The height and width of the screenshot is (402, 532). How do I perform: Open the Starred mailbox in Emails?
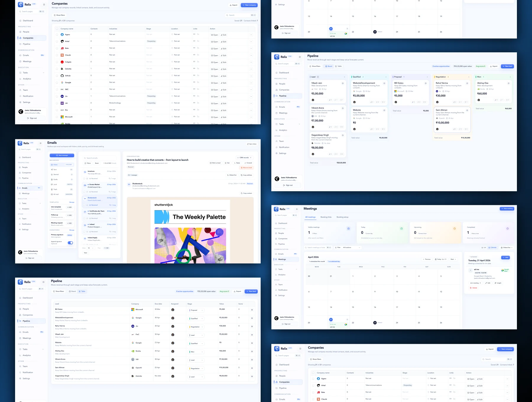coord(61,174)
